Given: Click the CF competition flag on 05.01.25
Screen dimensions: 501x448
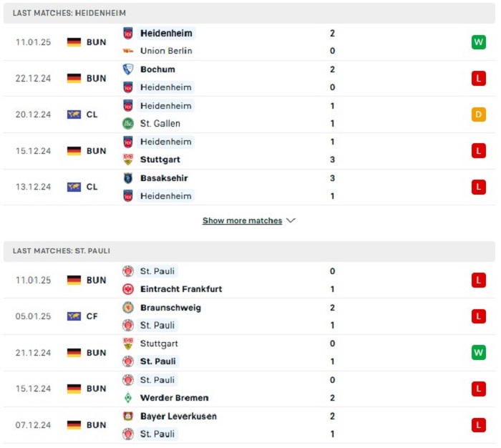Looking at the screenshot, I should [74, 316].
